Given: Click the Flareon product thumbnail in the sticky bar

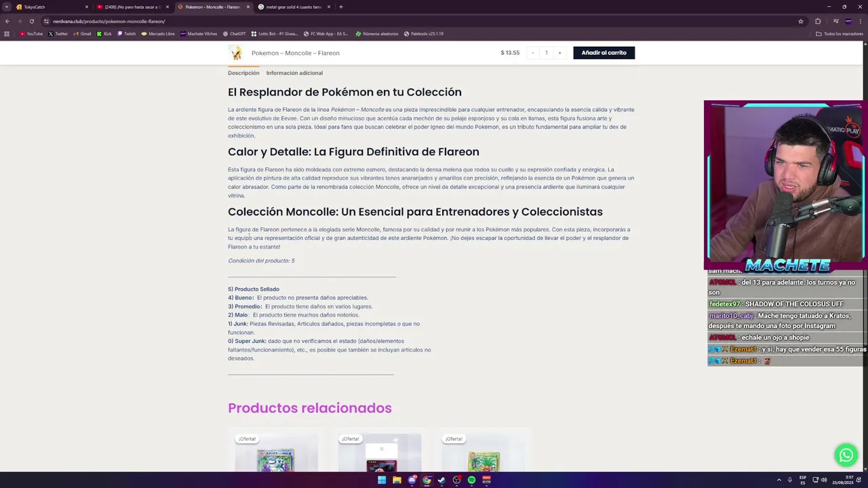Looking at the screenshot, I should (x=236, y=53).
